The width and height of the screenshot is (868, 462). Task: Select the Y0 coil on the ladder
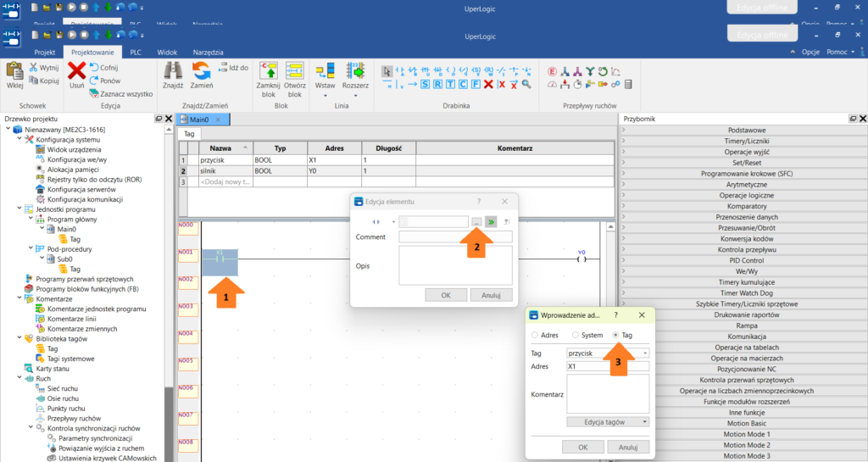point(581,259)
